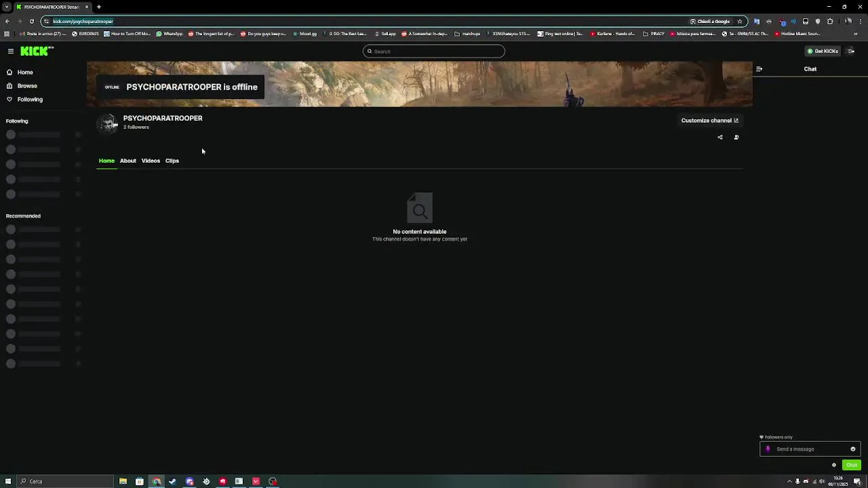Share the channel via share icon
The image size is (868, 488).
pyautogui.click(x=720, y=137)
